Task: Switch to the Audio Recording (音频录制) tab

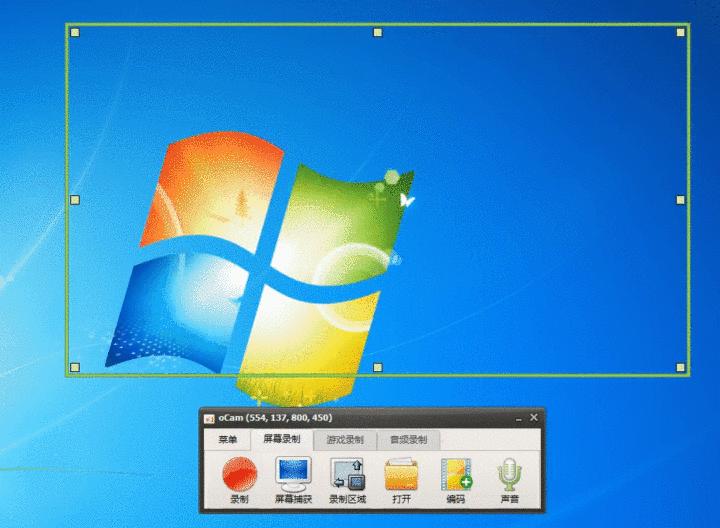Action: coord(408,440)
